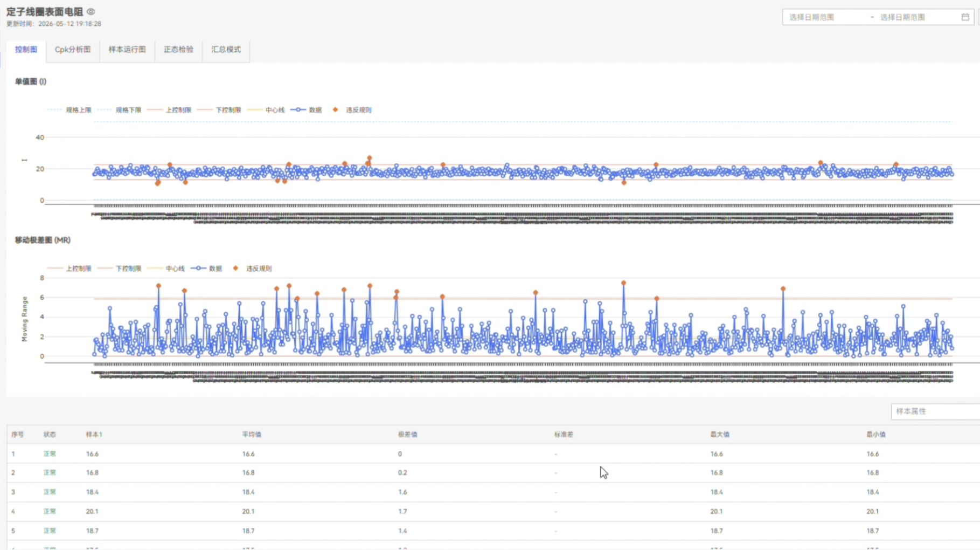
Task: Click 平均值 20.1 in row 4
Action: point(248,512)
